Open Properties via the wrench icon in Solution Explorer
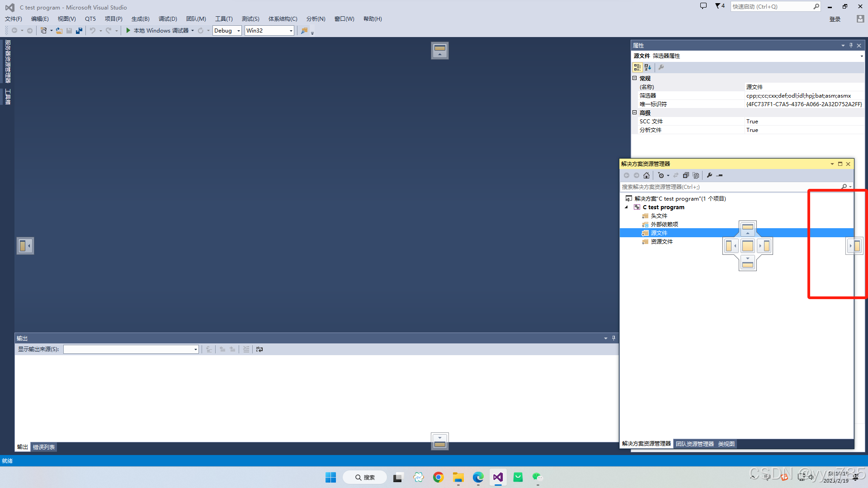Screen dimensions: 868x488 tap(710, 175)
